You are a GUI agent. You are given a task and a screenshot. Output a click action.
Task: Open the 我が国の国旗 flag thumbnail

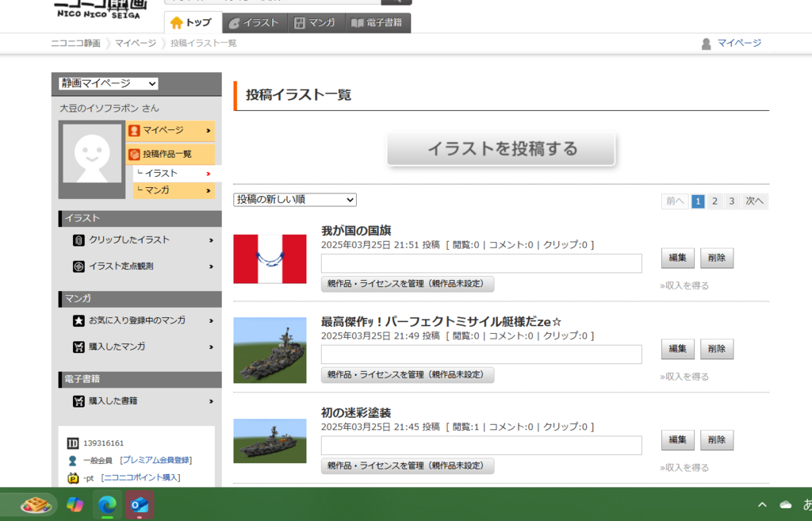270,259
